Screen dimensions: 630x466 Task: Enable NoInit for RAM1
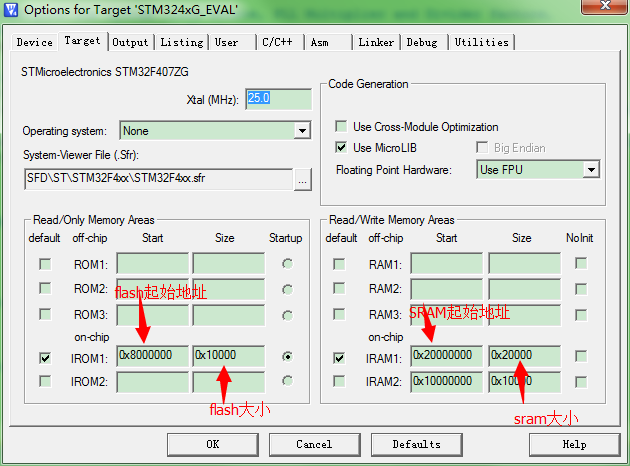(x=581, y=264)
